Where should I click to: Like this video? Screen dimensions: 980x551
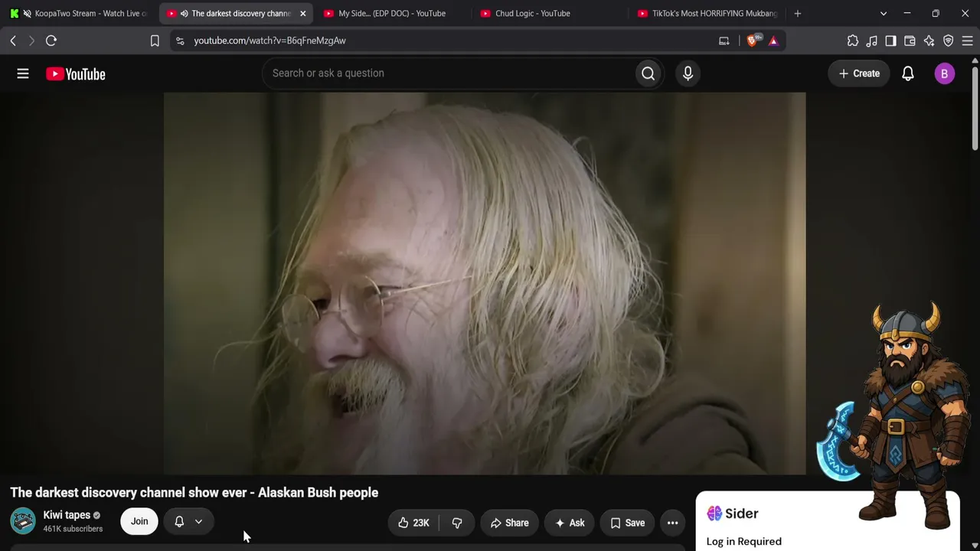pos(413,523)
